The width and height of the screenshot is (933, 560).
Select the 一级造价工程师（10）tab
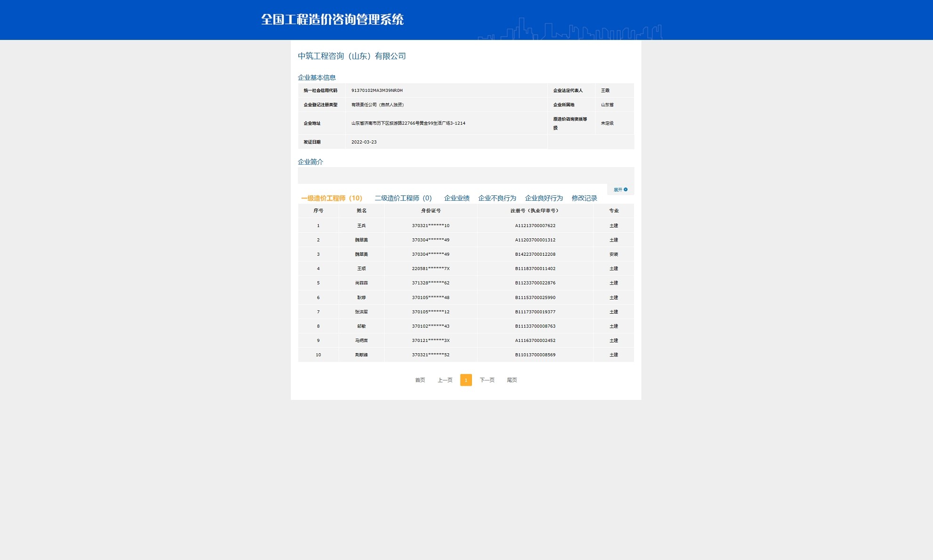click(330, 198)
